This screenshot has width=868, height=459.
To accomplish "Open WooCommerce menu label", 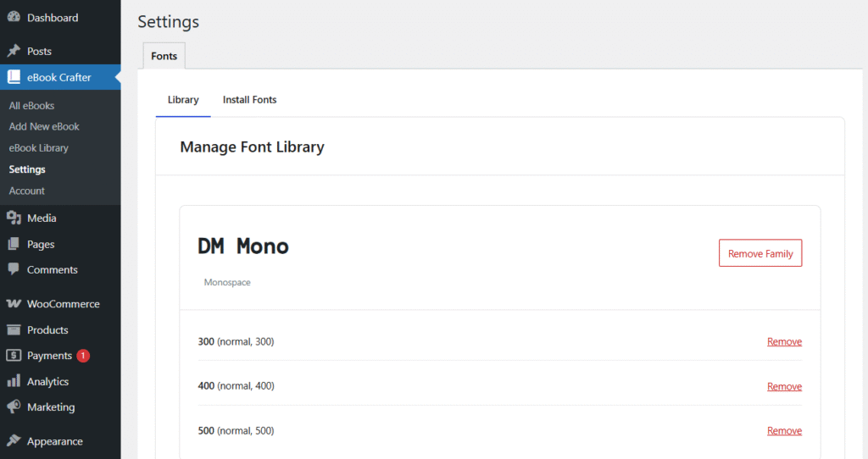I will [x=64, y=304].
